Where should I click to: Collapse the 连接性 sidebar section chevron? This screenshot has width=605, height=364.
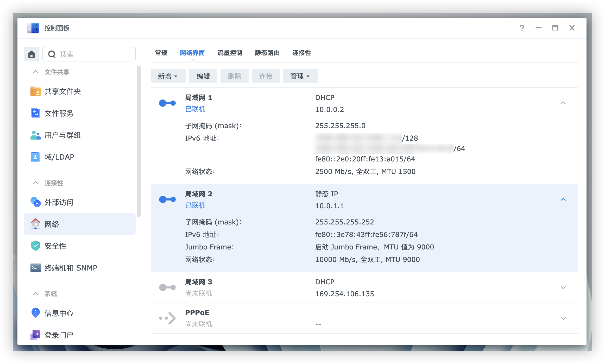(36, 183)
